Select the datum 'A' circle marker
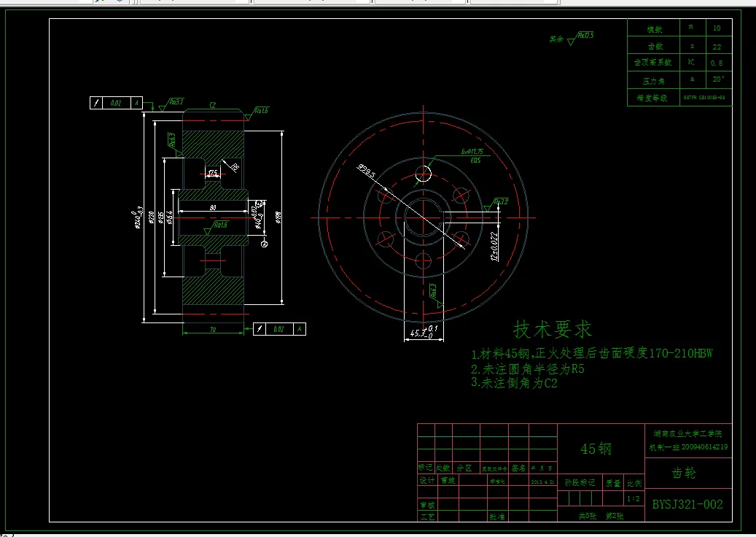The height and width of the screenshot is (537, 756). point(264,244)
